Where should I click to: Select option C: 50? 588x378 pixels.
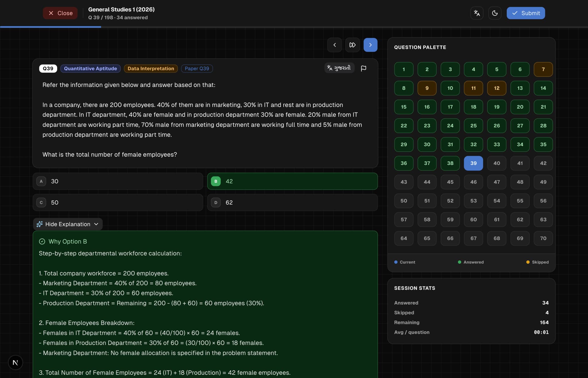[x=118, y=203]
